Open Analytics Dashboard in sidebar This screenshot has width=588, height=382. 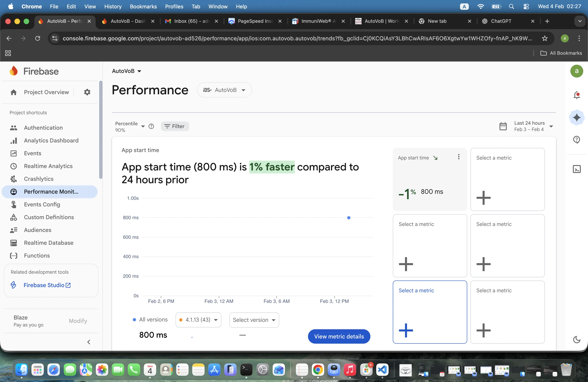[x=51, y=140]
